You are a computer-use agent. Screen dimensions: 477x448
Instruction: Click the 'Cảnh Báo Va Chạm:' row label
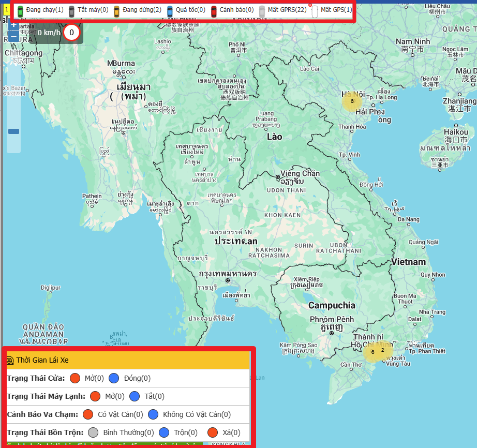tap(42, 414)
